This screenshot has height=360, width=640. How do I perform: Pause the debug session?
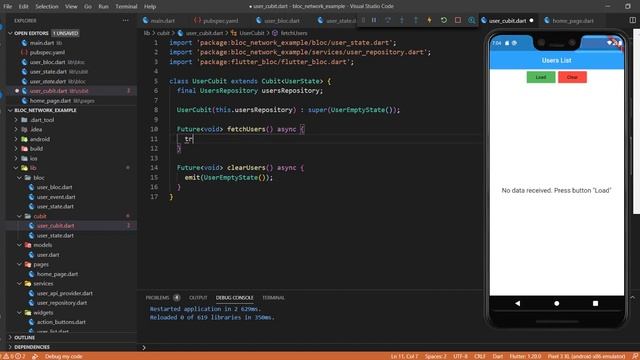coord(374,20)
